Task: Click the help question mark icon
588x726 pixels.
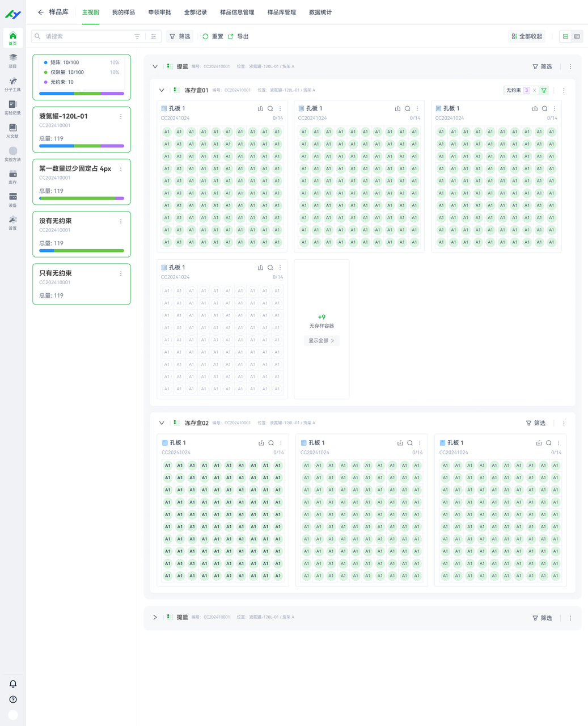Action: coord(13,699)
